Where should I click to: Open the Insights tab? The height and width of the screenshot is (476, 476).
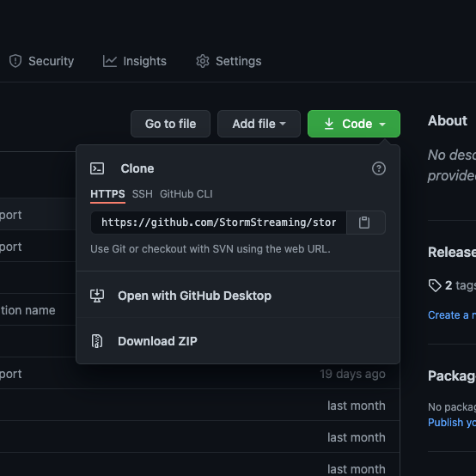click(x=135, y=61)
